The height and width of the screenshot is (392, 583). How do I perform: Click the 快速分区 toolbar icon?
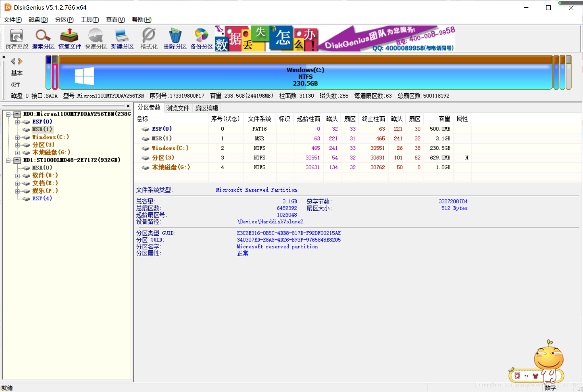point(96,39)
